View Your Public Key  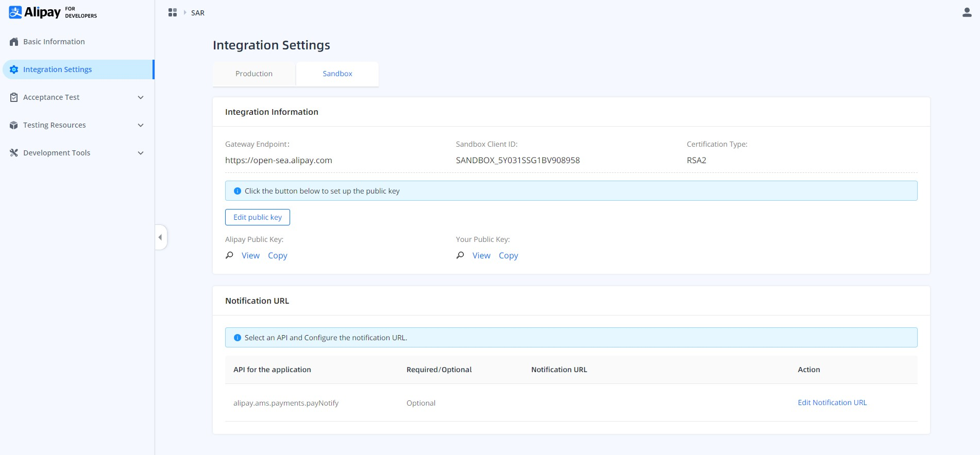pyautogui.click(x=481, y=255)
